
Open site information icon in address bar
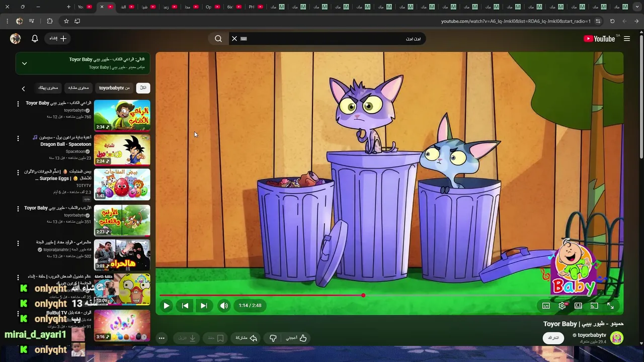[x=598, y=21]
